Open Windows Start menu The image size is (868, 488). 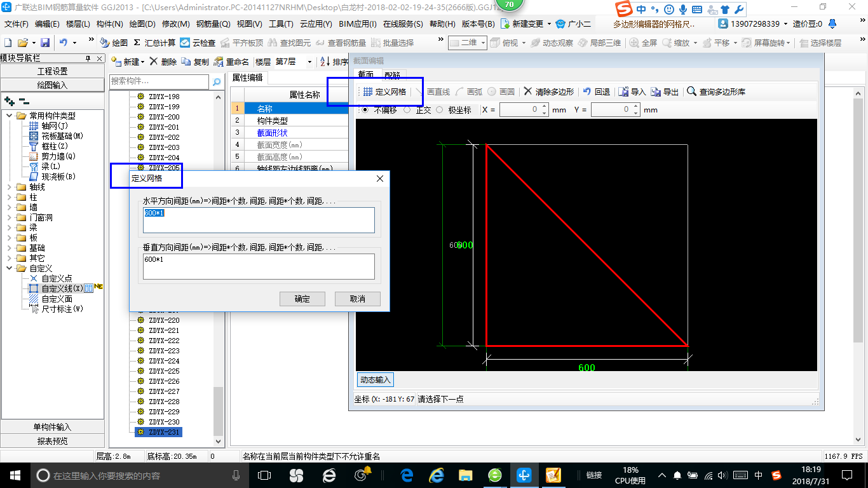(15, 475)
